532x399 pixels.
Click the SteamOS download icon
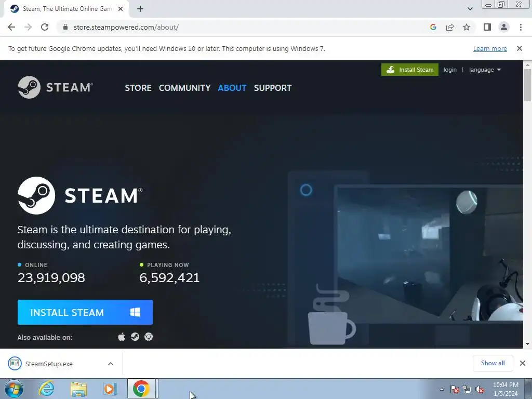point(135,337)
